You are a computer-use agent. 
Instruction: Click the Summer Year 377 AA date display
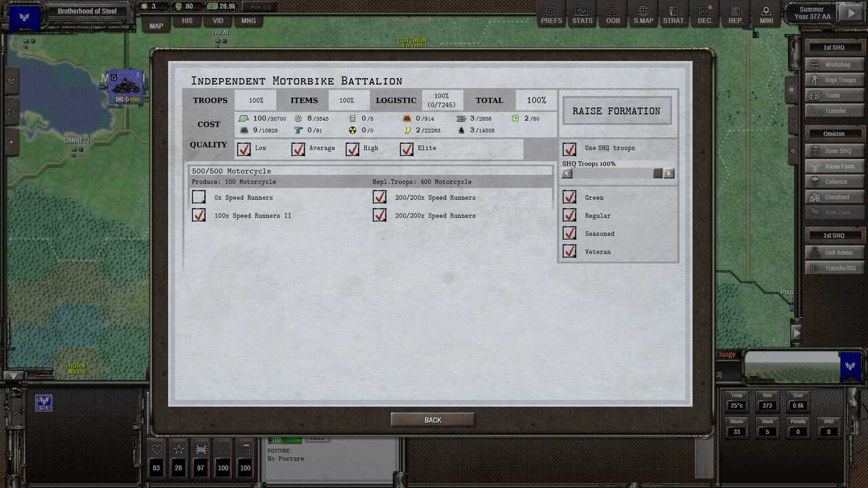[811, 14]
